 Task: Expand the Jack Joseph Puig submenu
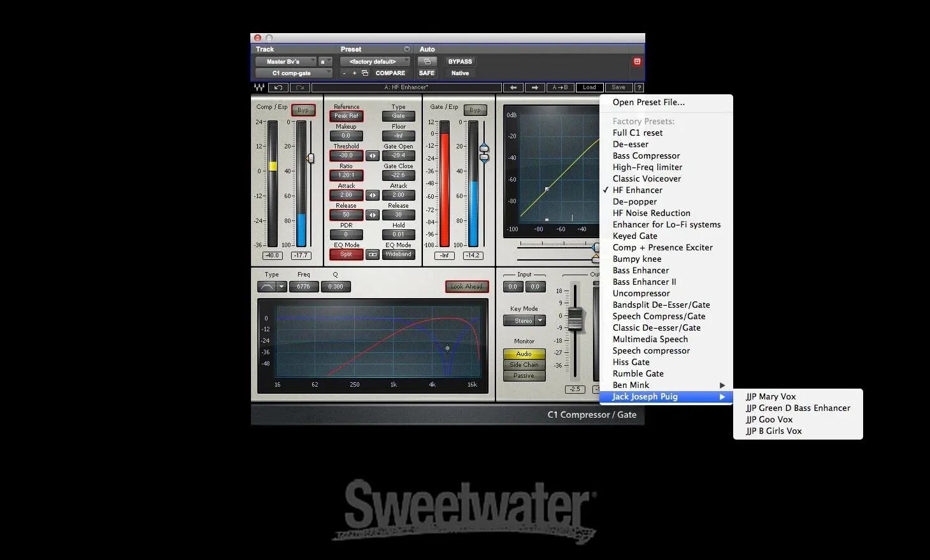tap(666, 396)
